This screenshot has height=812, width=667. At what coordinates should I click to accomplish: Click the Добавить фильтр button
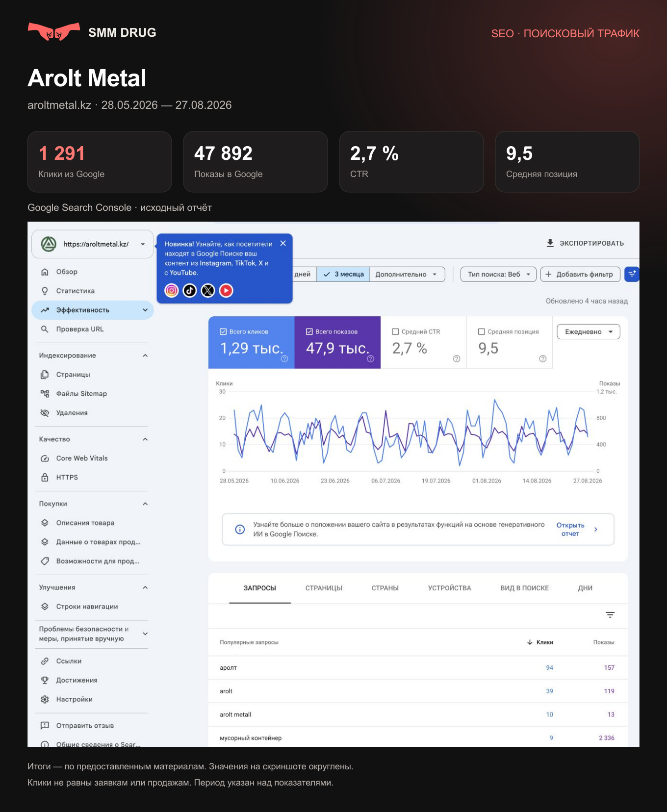[x=580, y=274]
